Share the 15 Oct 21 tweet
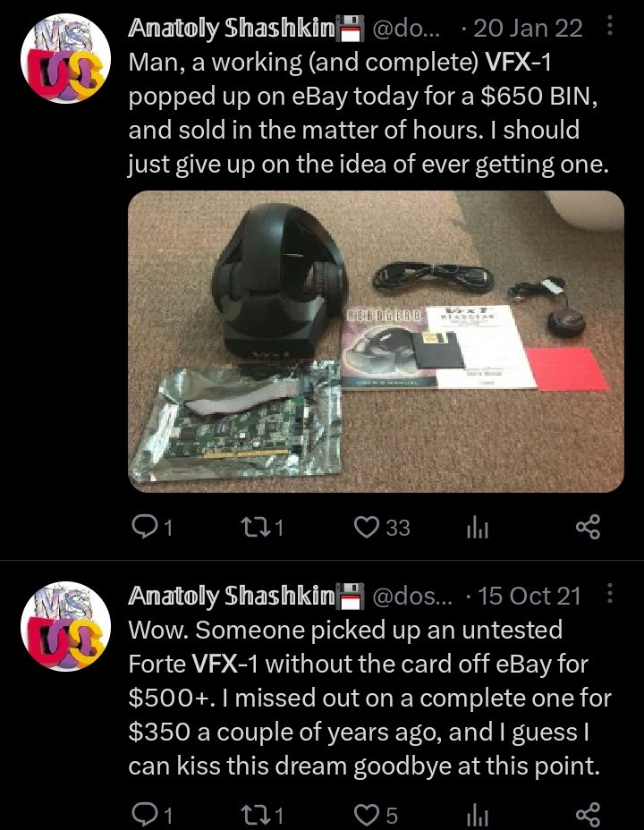This screenshot has height=830, width=644. (x=588, y=815)
